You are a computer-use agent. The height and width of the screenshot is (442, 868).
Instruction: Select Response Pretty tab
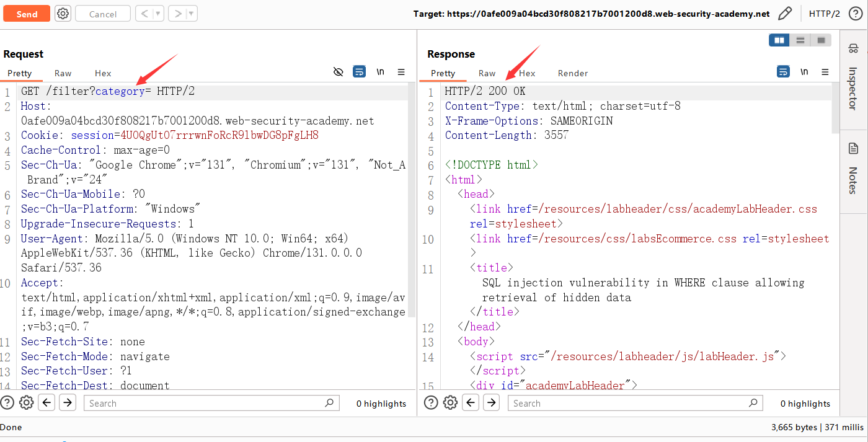click(443, 73)
